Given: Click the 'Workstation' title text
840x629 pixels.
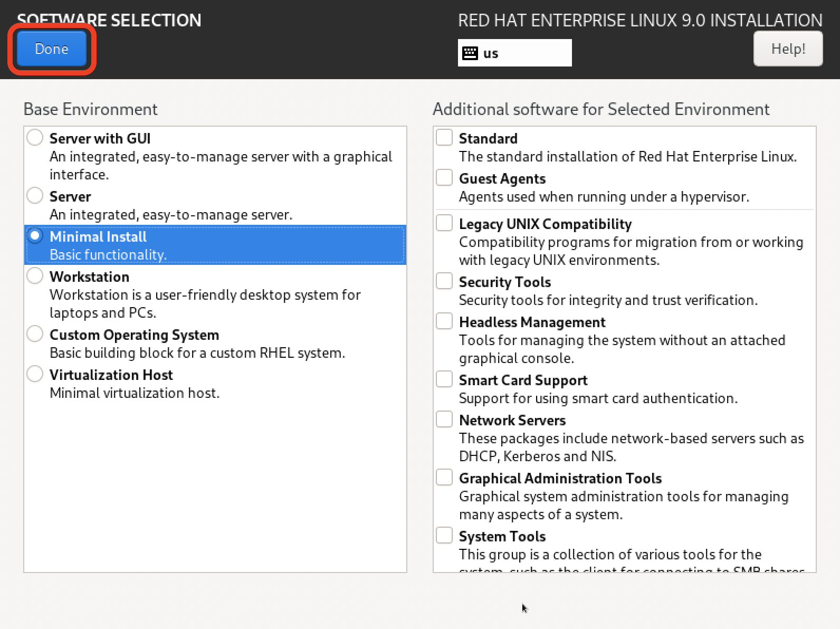Looking at the screenshot, I should pyautogui.click(x=89, y=277).
